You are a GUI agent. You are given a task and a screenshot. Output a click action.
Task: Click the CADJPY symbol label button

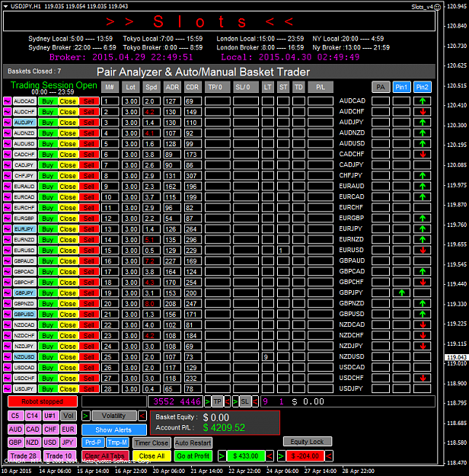coord(24,165)
